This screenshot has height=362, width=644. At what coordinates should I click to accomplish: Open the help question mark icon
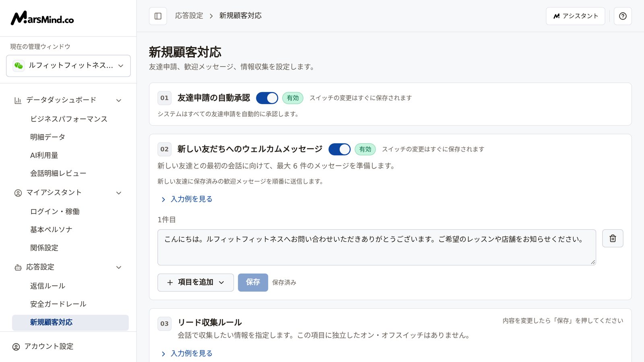click(x=623, y=16)
